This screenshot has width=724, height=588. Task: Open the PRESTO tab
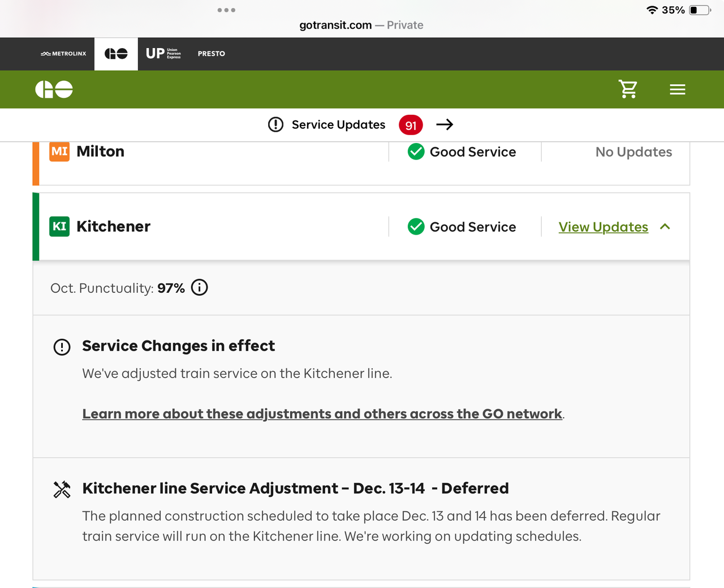pos(211,54)
